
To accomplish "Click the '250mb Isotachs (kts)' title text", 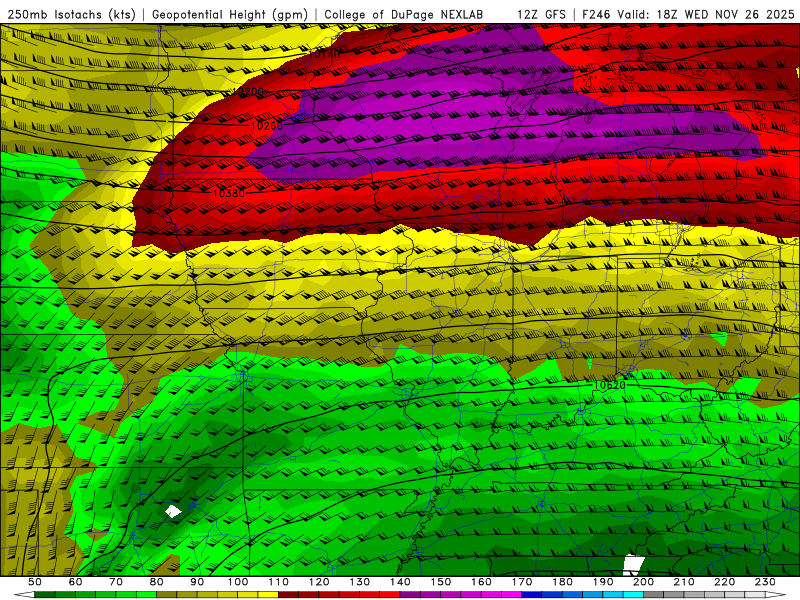I will pos(72,15).
